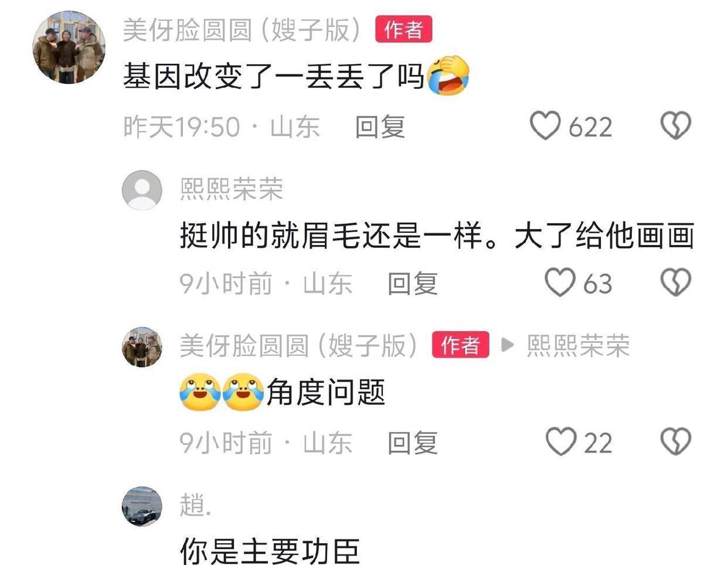The width and height of the screenshot is (728, 565).
Task: Tap the replied-to name 熙熙荣荣 after arrow
Action: pyautogui.click(x=578, y=346)
